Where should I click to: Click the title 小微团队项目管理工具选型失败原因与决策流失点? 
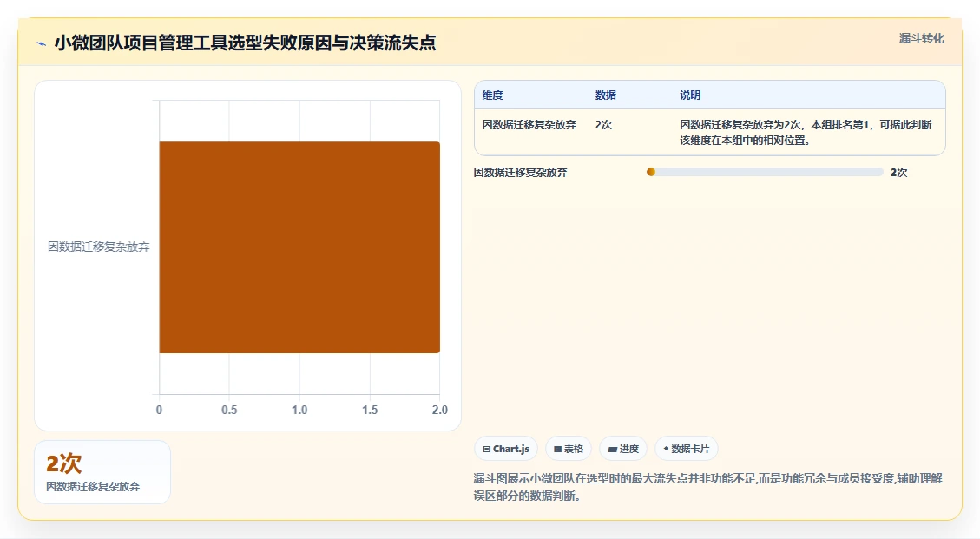tap(245, 43)
